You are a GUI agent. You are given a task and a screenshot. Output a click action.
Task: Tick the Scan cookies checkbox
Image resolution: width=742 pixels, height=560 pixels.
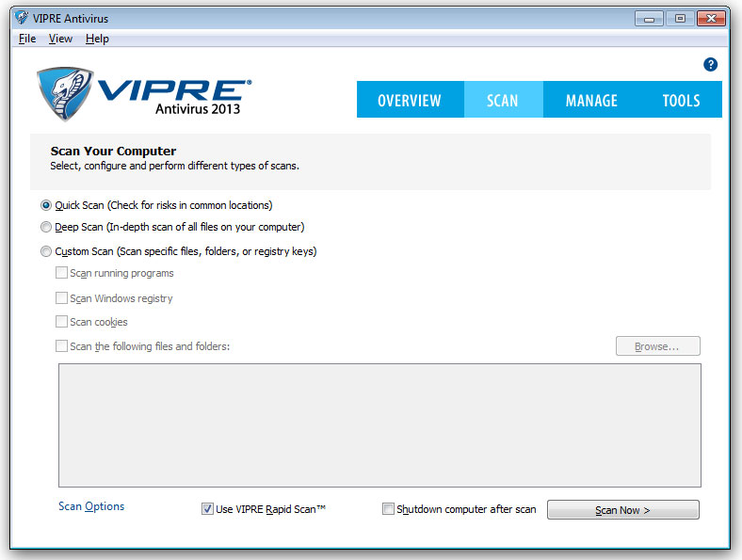(x=61, y=322)
